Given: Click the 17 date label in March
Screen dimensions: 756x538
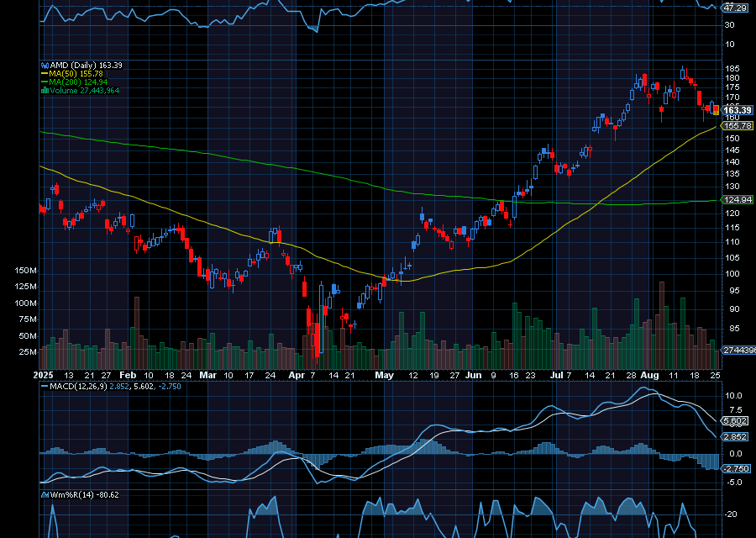Looking at the screenshot, I should tap(249, 375).
